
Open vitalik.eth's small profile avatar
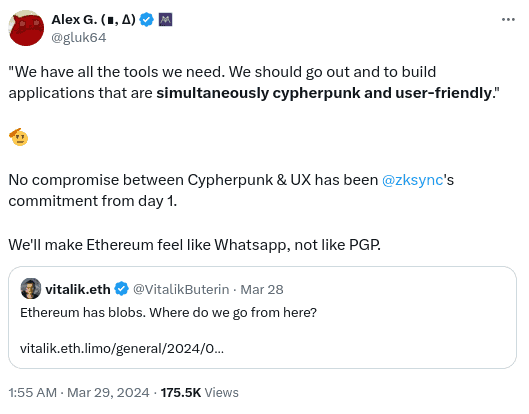coord(31,289)
